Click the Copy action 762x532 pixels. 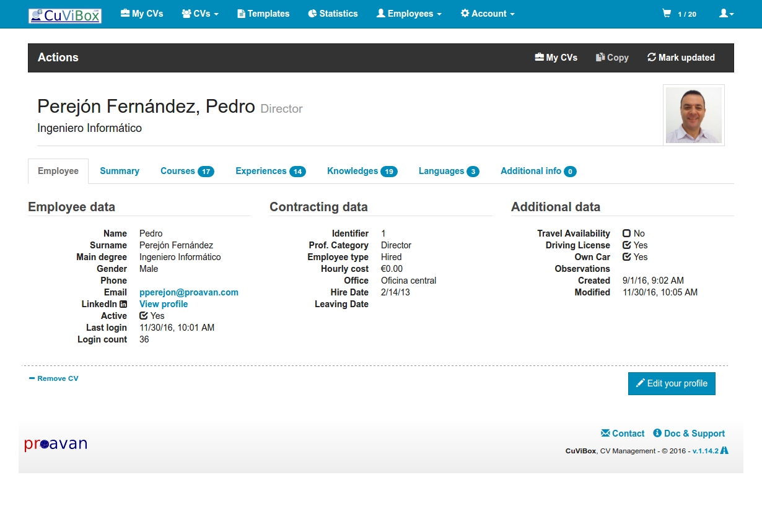(612, 58)
